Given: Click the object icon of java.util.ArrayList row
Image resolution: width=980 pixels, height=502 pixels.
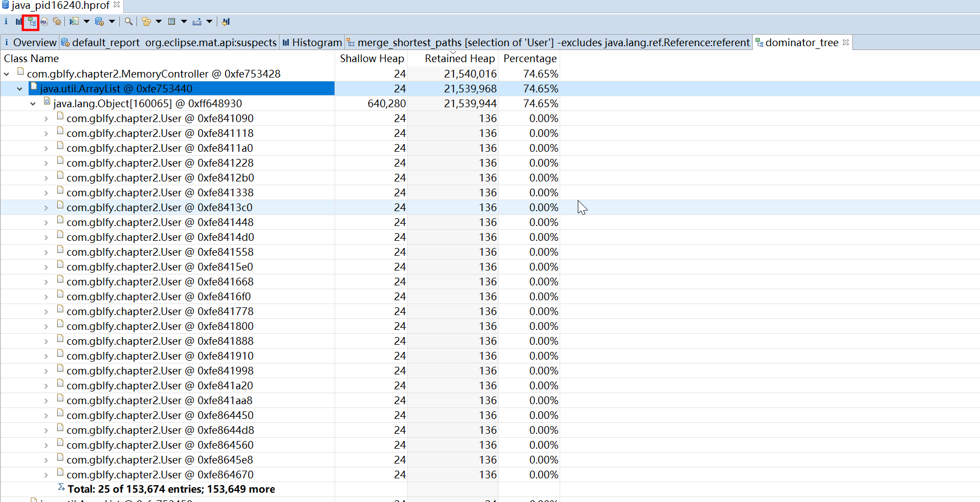Looking at the screenshot, I should click(x=34, y=86).
